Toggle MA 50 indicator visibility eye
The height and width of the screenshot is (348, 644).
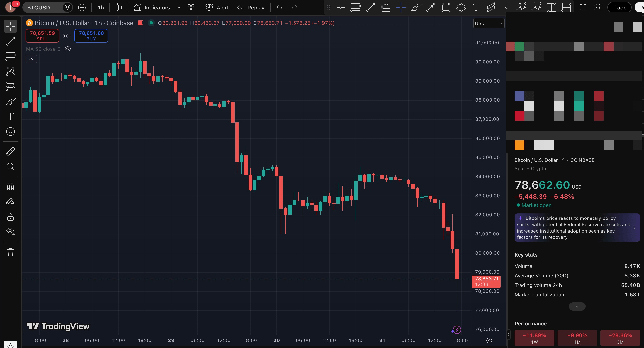click(68, 49)
